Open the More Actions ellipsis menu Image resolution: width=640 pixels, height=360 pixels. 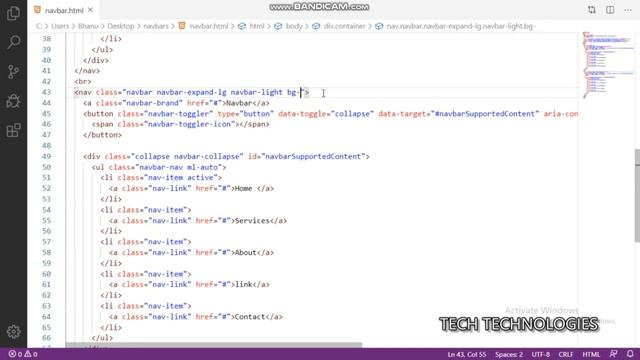[628, 10]
